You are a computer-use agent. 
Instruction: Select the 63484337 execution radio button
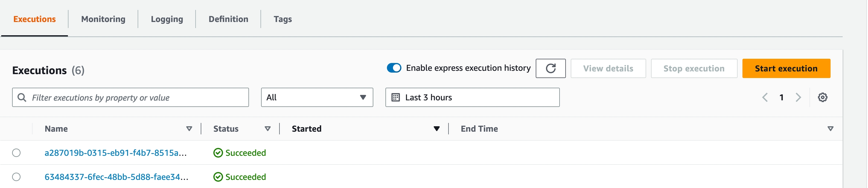16,177
